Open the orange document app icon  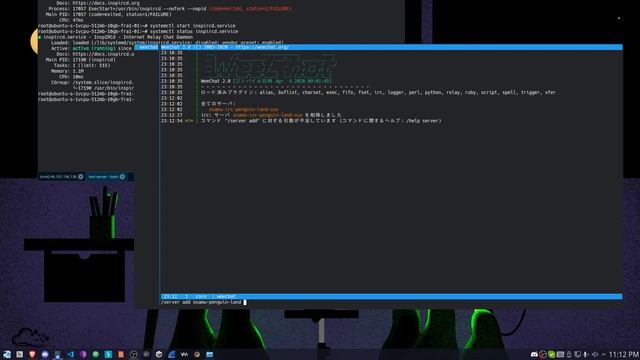click(121, 354)
